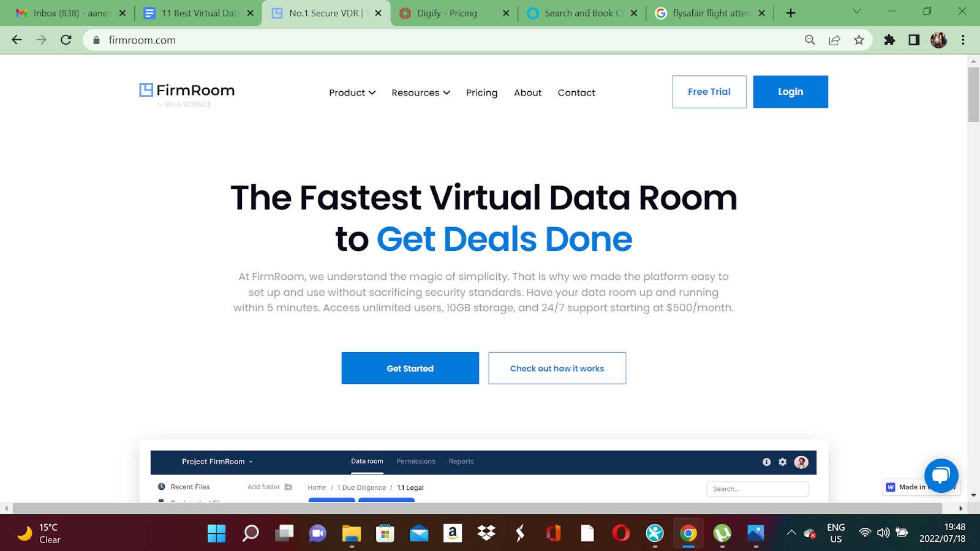Click the demo Search field
The height and width of the screenshot is (551, 980).
(758, 489)
